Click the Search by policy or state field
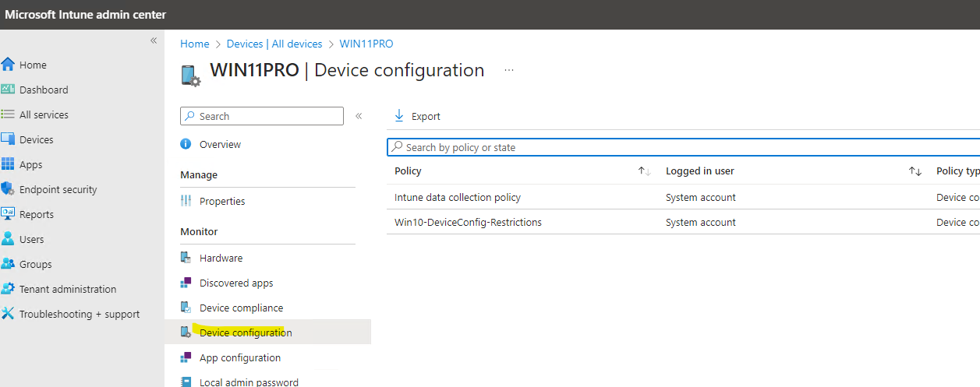 [x=683, y=147]
